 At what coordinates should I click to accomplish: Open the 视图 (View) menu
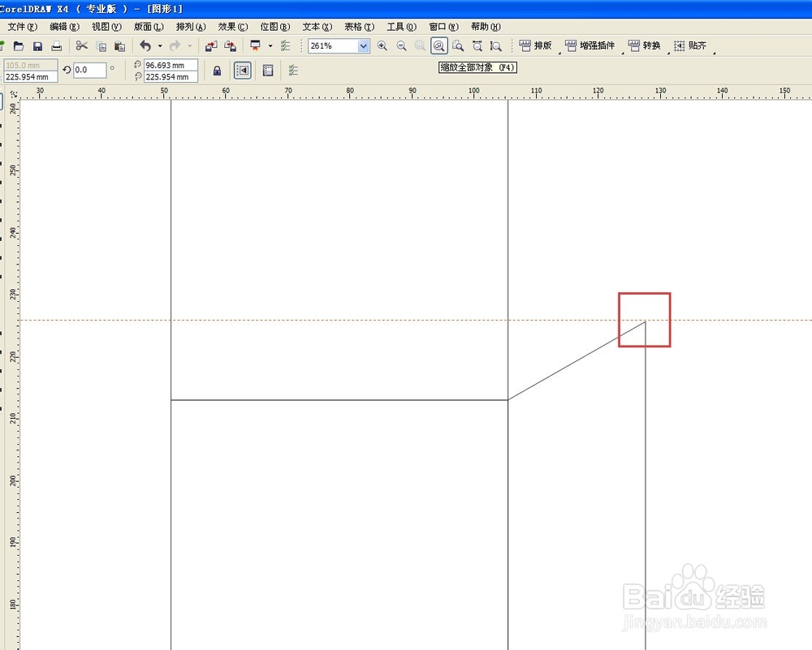pos(106,27)
